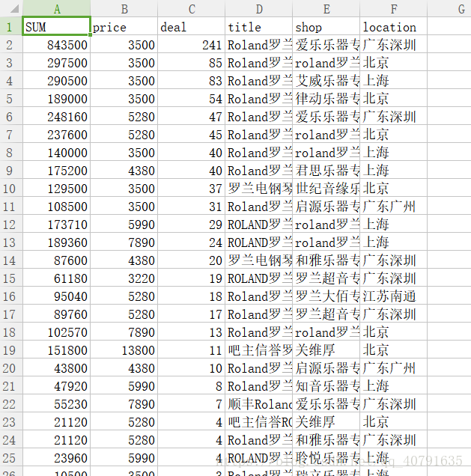
Task: Select cell with value 248160
Action: [56, 116]
